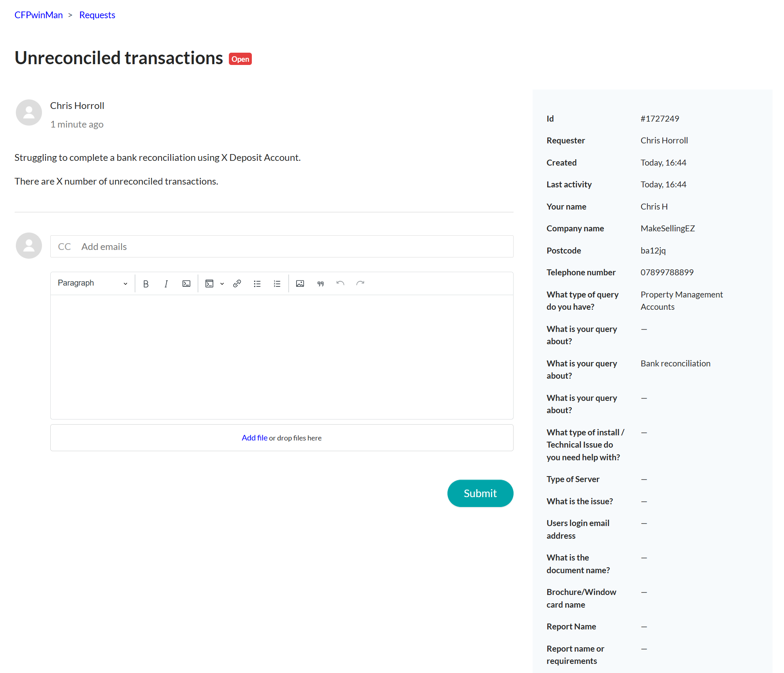Click Chris Horroll's avatar image
Screen dimensions: 784x673
pos(29,112)
